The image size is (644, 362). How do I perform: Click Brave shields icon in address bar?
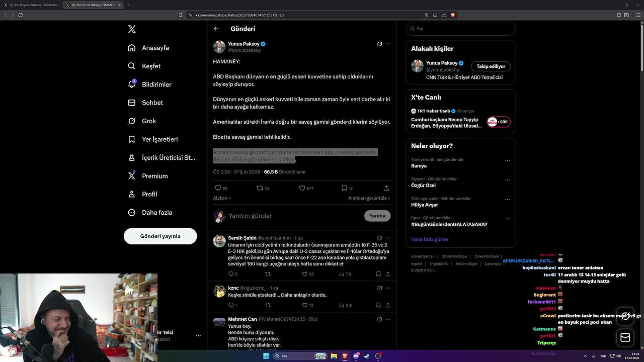point(453,15)
